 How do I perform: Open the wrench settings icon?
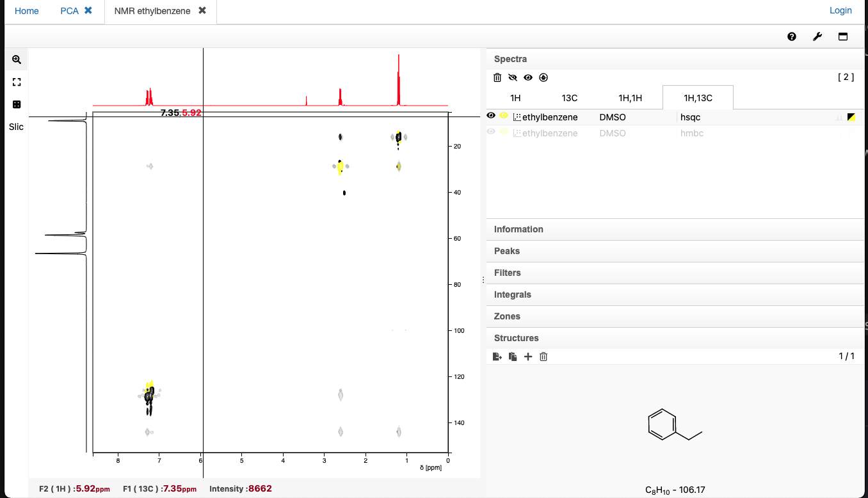point(817,36)
